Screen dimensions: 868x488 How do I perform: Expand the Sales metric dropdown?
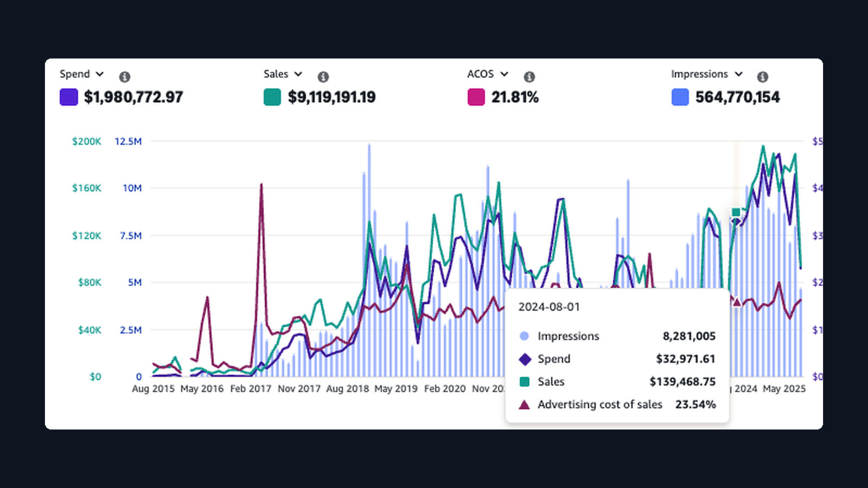298,74
